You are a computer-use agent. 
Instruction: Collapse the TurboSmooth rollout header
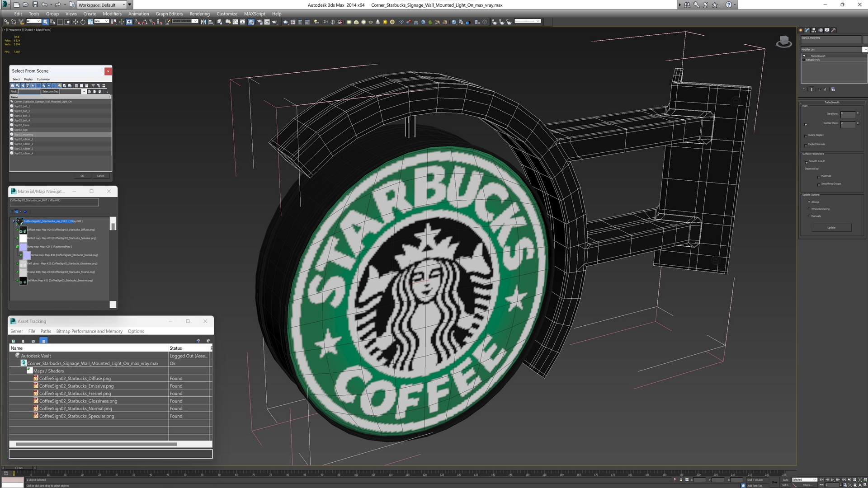pyautogui.click(x=832, y=102)
